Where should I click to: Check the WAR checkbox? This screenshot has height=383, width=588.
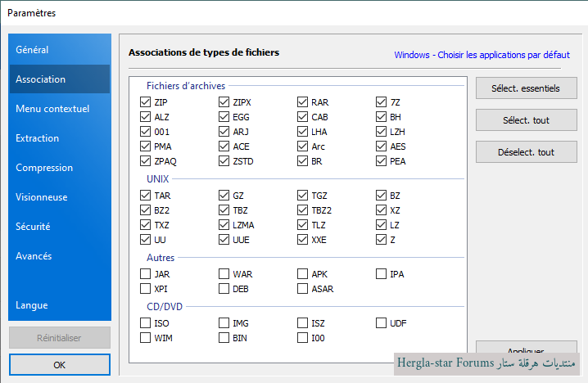click(x=224, y=274)
